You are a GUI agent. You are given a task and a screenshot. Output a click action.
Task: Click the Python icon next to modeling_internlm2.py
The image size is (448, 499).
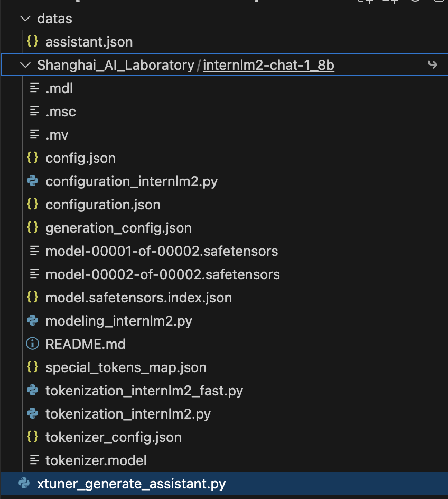click(x=32, y=321)
